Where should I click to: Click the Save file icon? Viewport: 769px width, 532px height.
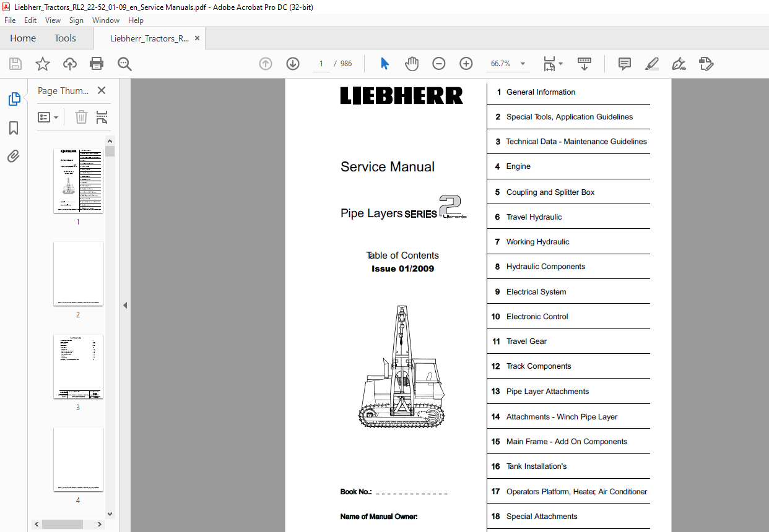pos(15,64)
